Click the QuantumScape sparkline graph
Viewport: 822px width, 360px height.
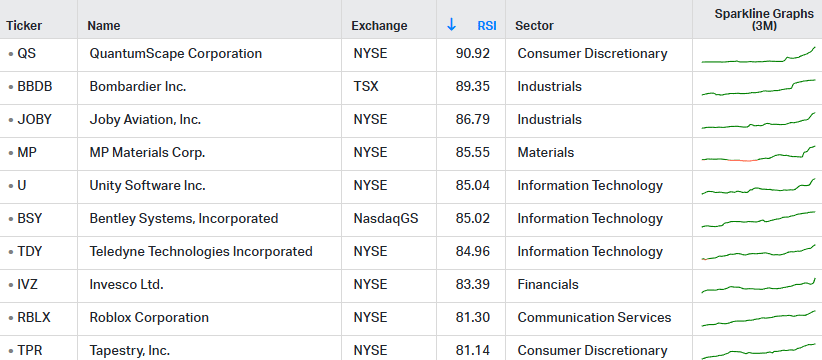[x=758, y=54]
